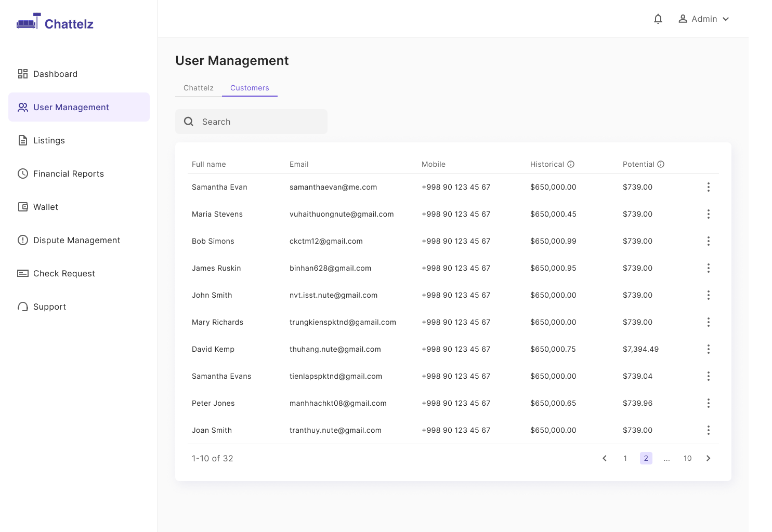Open Check Request in the sidebar
Viewport: 772px width, 532px height.
coord(79,273)
